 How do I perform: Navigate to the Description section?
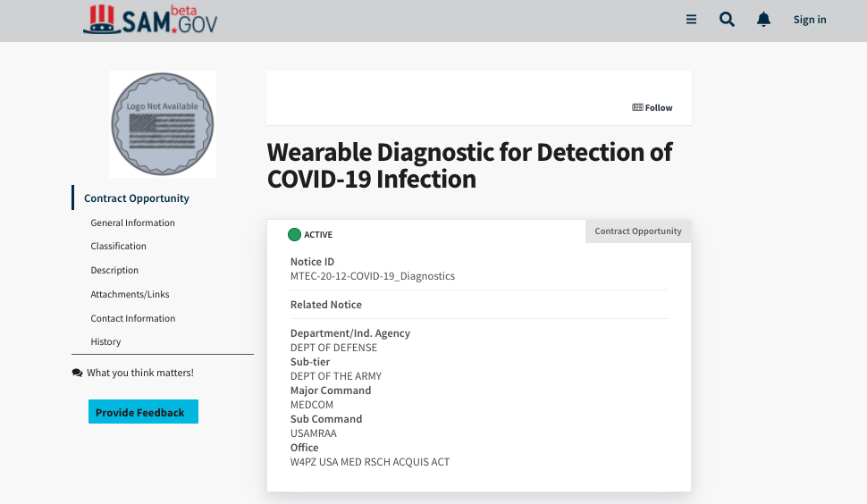114,270
